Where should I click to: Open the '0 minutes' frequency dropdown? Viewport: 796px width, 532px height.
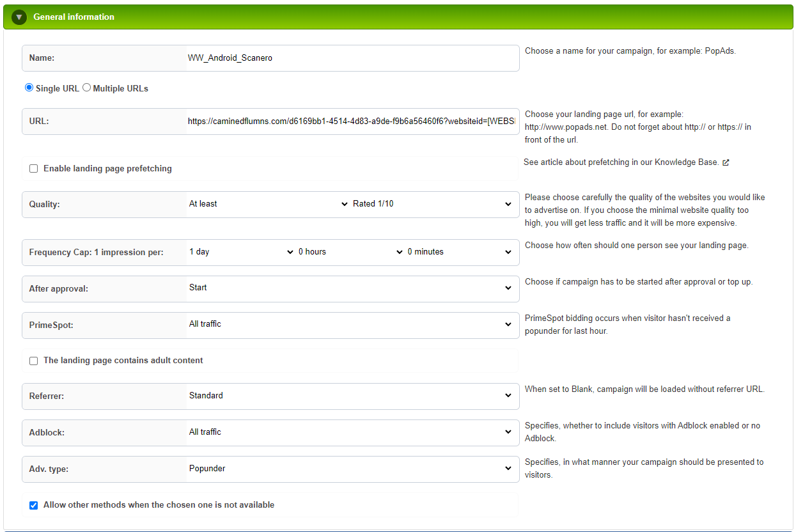click(x=460, y=252)
